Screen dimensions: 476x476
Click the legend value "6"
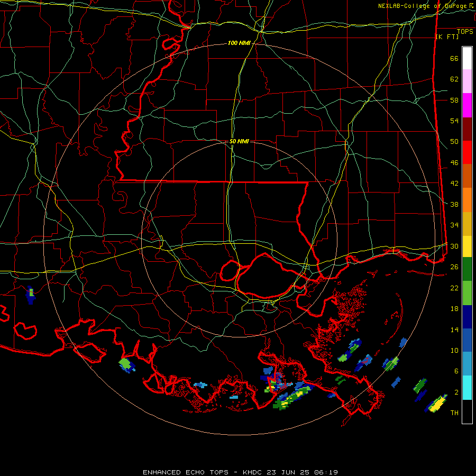(x=456, y=371)
